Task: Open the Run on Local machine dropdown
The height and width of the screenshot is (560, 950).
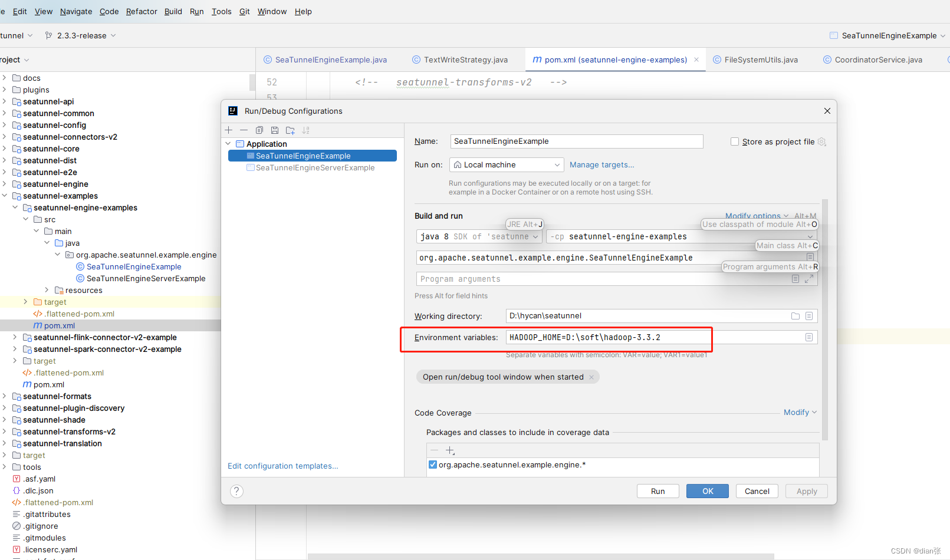Action: click(x=507, y=164)
